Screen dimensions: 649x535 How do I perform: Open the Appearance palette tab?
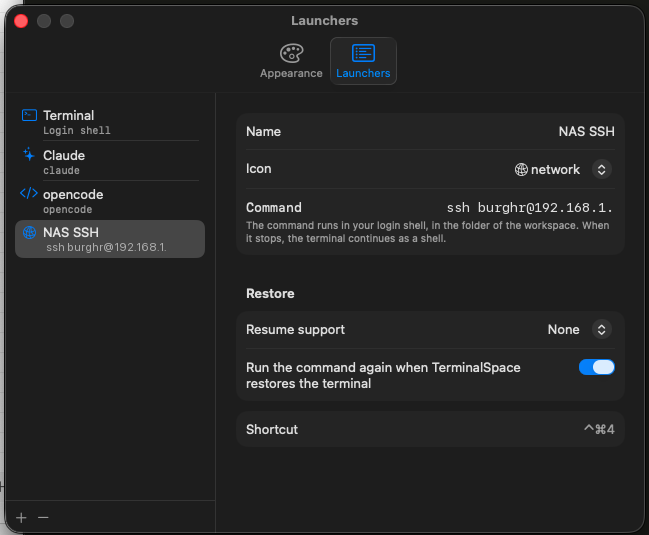tap(291, 61)
